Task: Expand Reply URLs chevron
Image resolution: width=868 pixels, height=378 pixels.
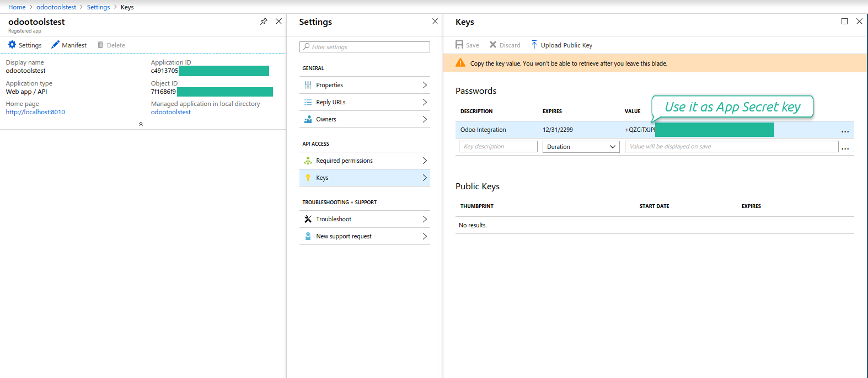Action: coord(425,102)
